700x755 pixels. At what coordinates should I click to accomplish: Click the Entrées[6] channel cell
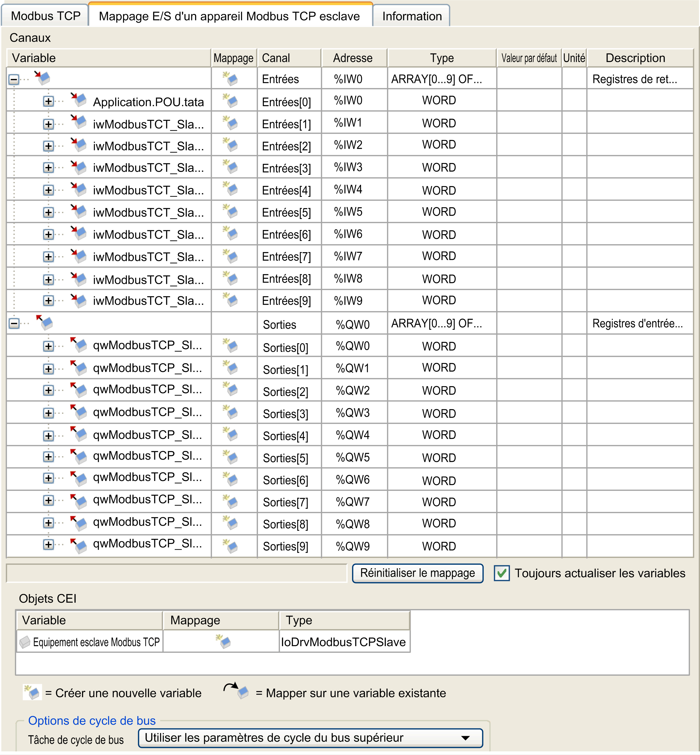[x=289, y=234]
